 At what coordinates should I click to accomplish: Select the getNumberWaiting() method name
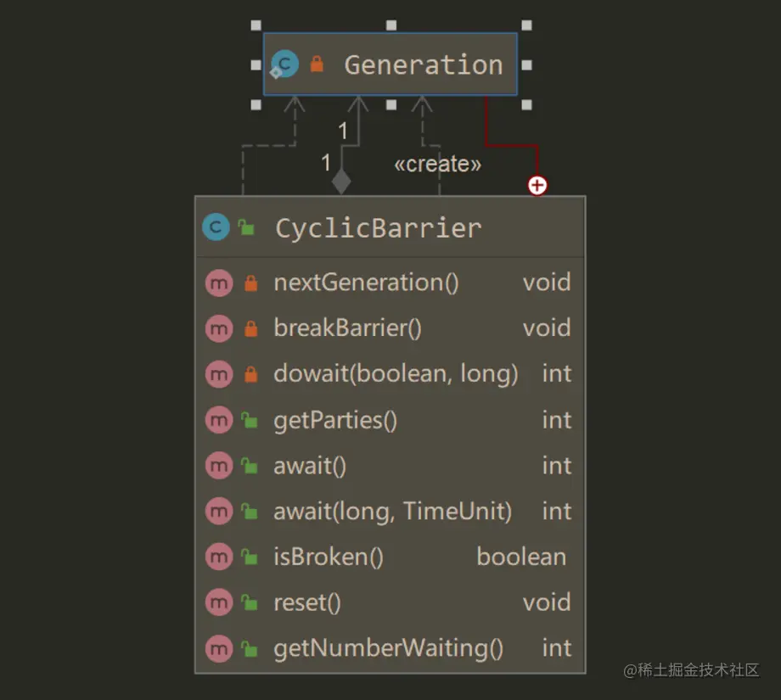389,649
